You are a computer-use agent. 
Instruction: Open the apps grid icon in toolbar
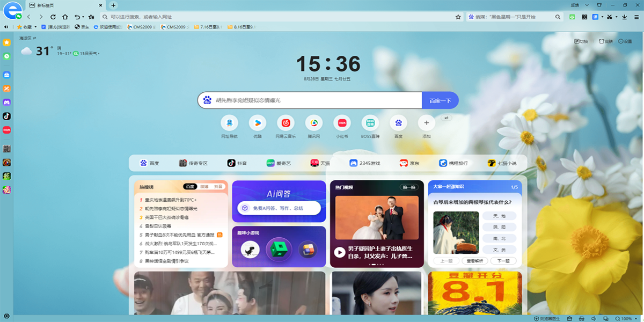tap(584, 17)
